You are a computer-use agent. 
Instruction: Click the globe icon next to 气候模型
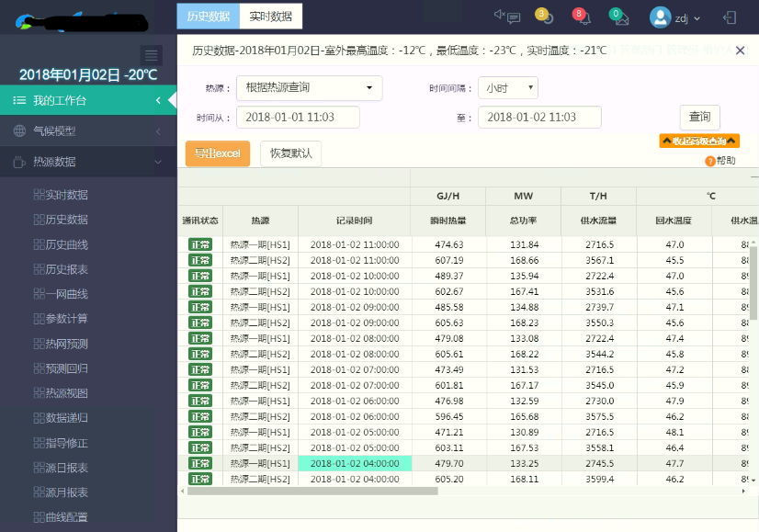coord(19,131)
